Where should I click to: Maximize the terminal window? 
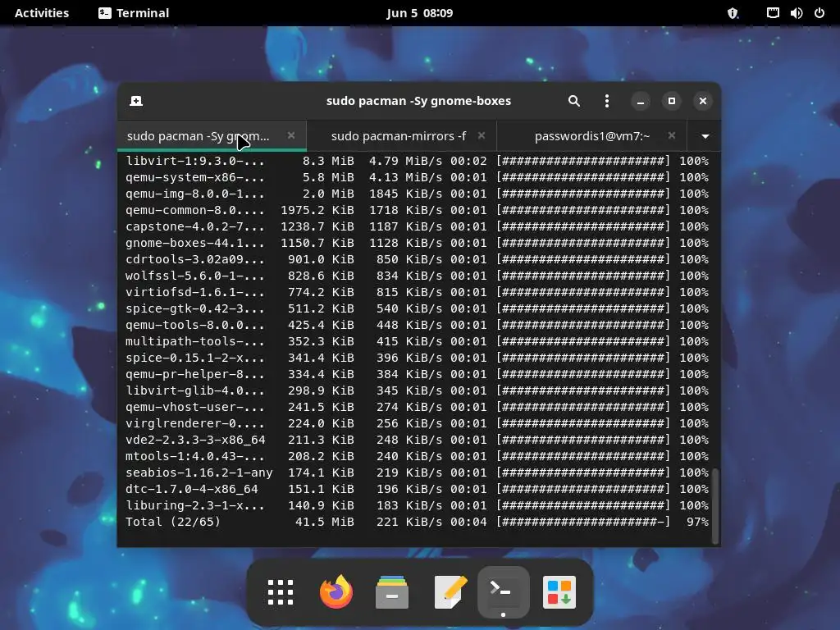pos(671,101)
